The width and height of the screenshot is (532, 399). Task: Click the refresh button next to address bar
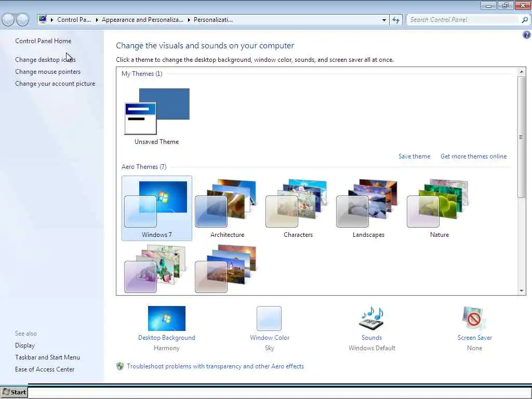tap(395, 20)
